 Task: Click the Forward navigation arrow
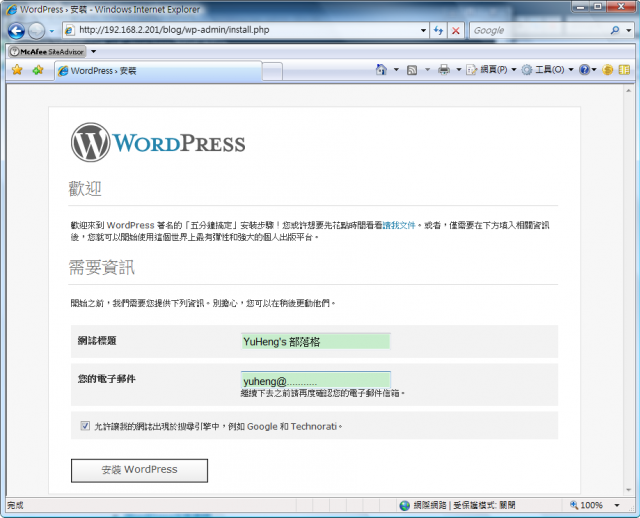click(36, 31)
